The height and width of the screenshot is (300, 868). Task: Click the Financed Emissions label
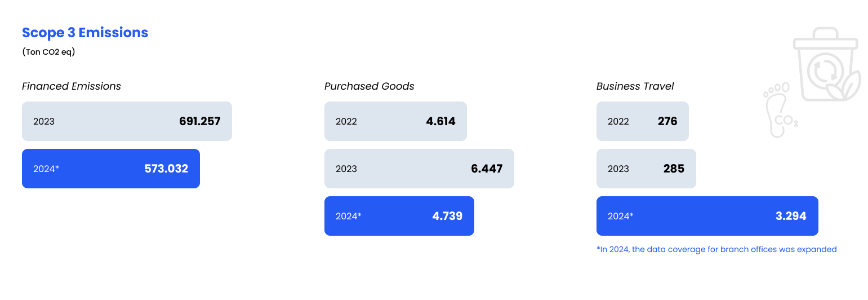72,86
